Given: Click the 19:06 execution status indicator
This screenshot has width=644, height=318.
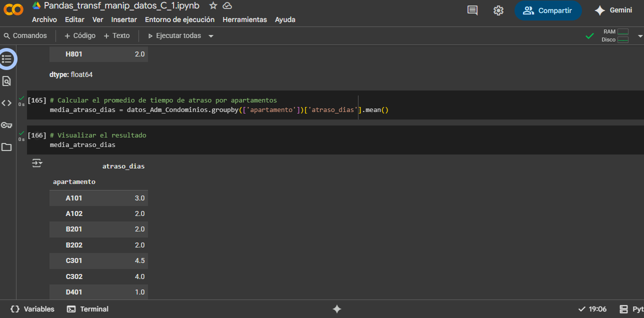Looking at the screenshot, I should tap(592, 309).
